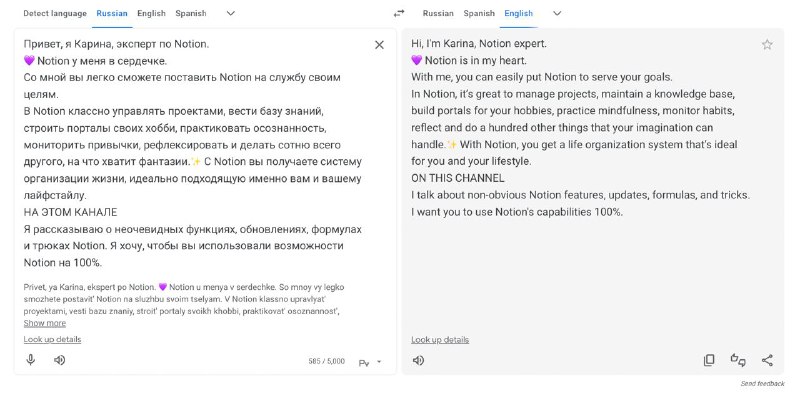Choose Spanish as source language
This screenshot has height=401, width=800.
tap(191, 13)
